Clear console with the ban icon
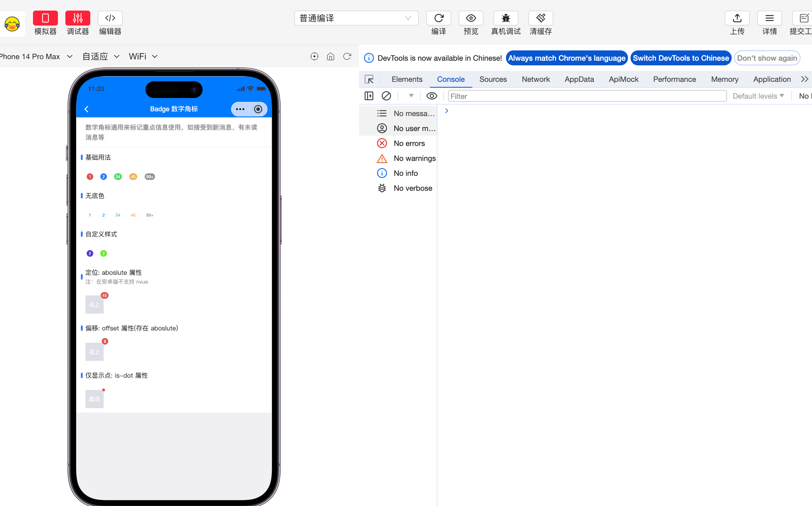Screen dimensions: 812x506 point(386,96)
